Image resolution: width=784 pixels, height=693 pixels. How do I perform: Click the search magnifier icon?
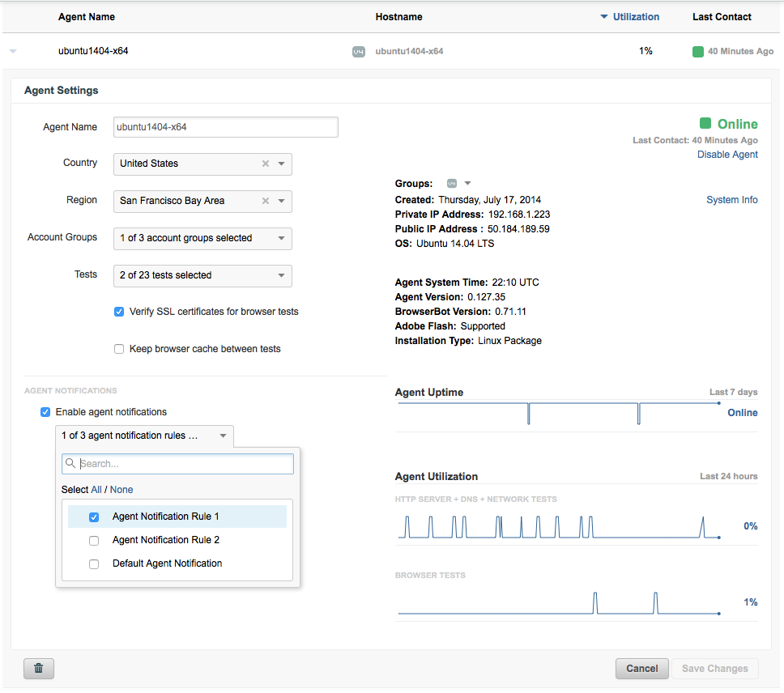click(70, 463)
